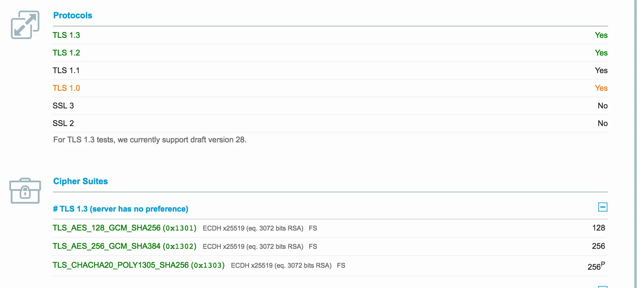Viewport: 644px width, 288px height.
Task: Click the Protocols heading
Action: [72, 15]
